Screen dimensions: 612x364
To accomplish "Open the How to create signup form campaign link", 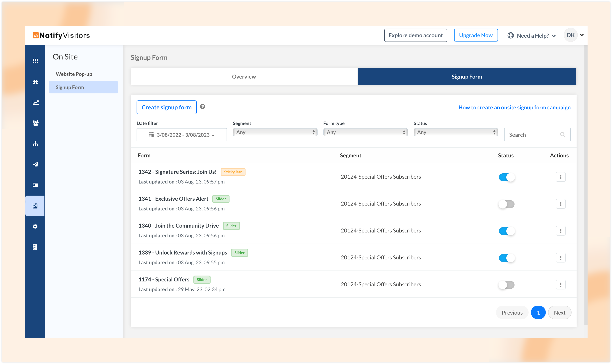I will 514,107.
